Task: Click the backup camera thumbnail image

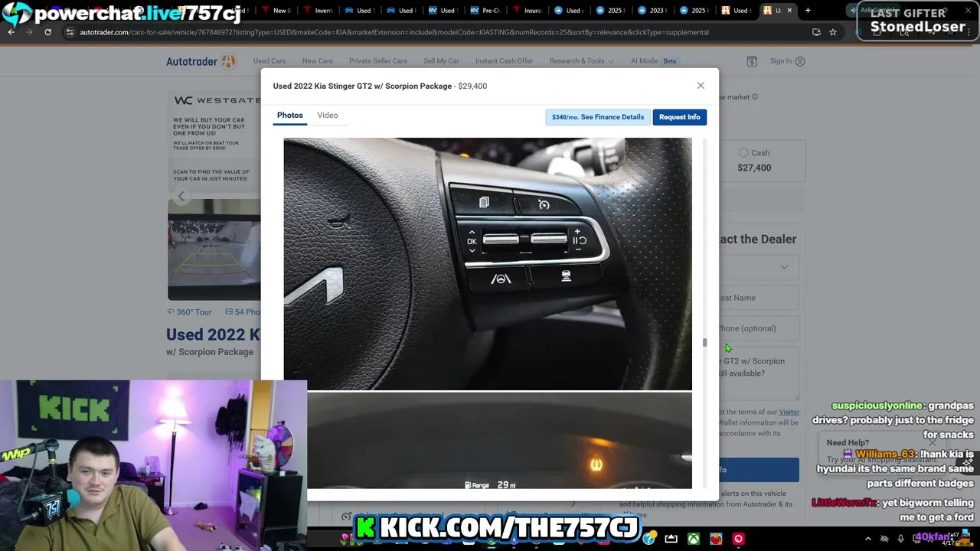Action: point(214,249)
